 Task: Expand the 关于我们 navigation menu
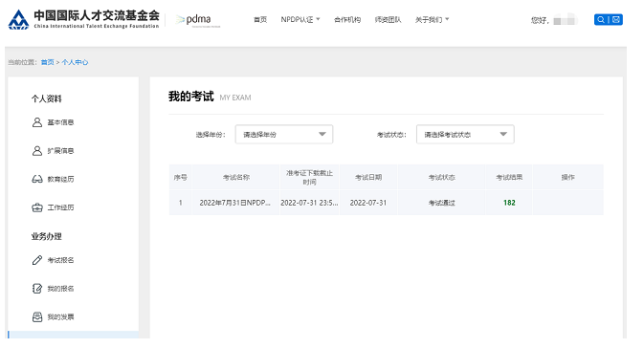[433, 20]
